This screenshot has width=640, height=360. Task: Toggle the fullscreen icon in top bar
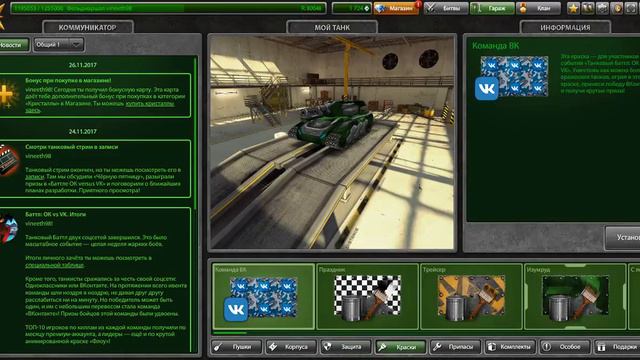point(631,8)
